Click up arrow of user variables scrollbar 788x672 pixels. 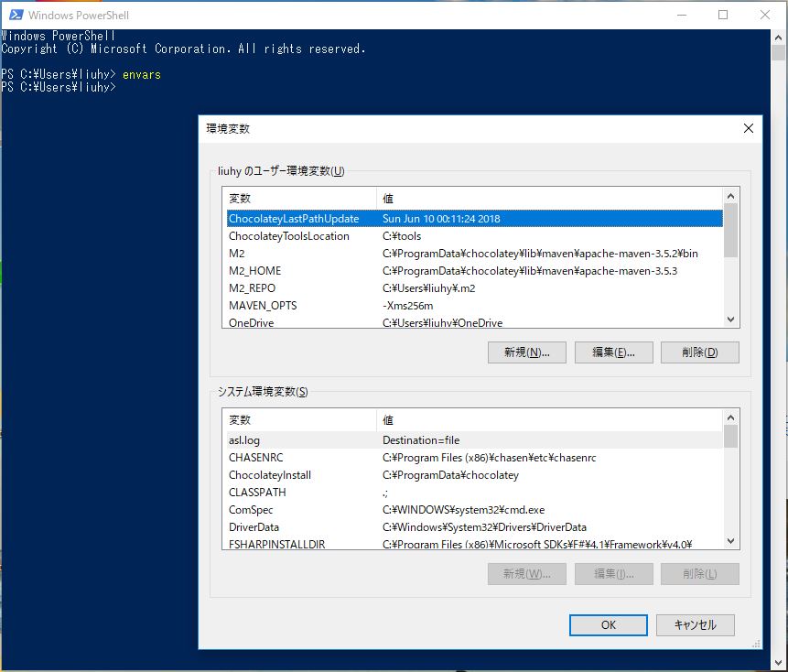(x=730, y=196)
